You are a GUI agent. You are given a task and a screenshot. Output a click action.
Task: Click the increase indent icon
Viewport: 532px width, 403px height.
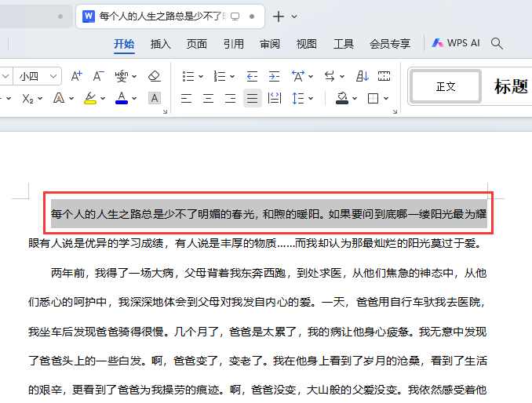274,76
